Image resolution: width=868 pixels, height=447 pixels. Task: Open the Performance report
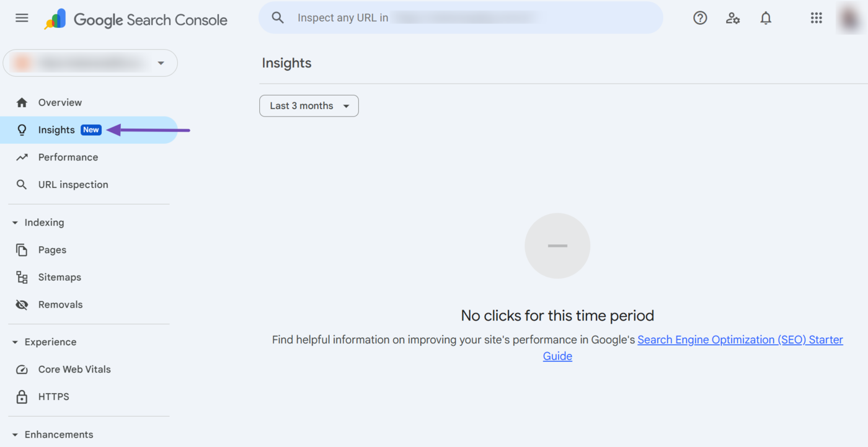click(x=68, y=157)
